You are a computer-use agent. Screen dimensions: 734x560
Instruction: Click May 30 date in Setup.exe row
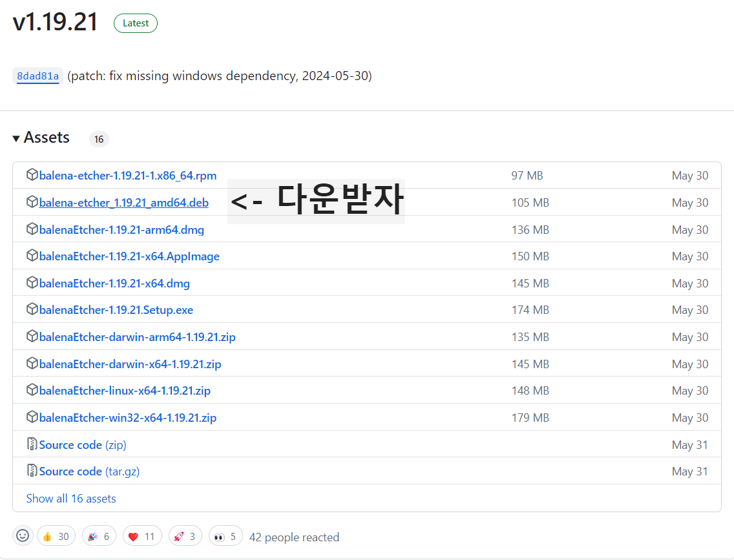click(x=690, y=310)
